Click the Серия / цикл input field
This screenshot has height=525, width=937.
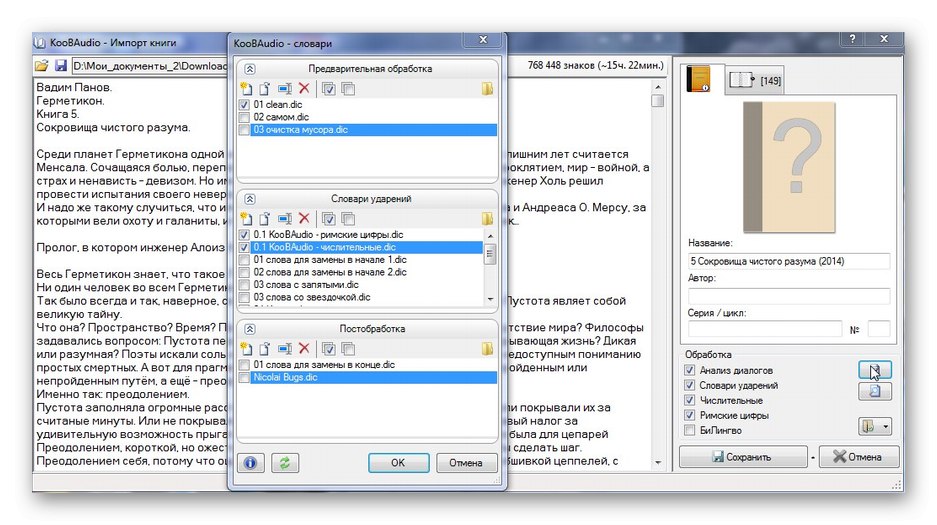click(764, 329)
